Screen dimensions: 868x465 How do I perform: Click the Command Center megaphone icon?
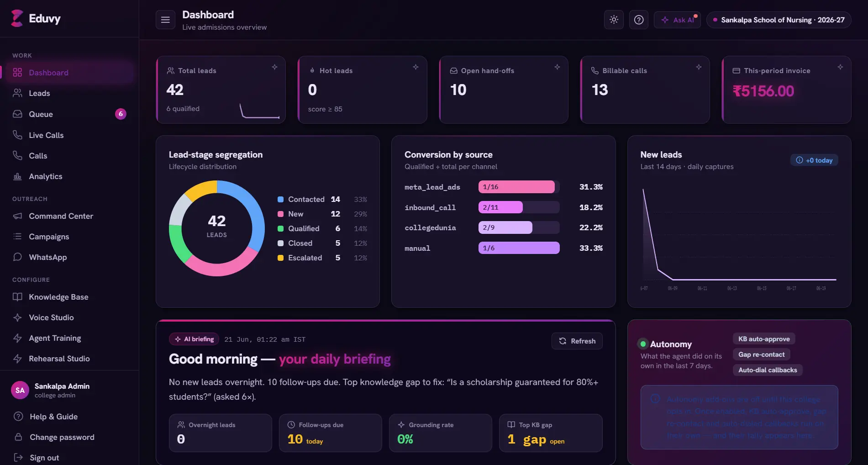17,216
